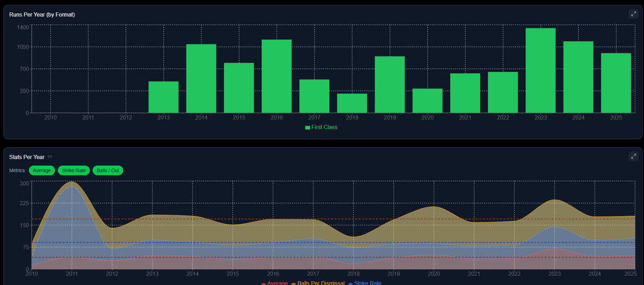Image resolution: width=644 pixels, height=285 pixels.
Task: Click the Stats Per Year title
Action: pyautogui.click(x=27, y=157)
